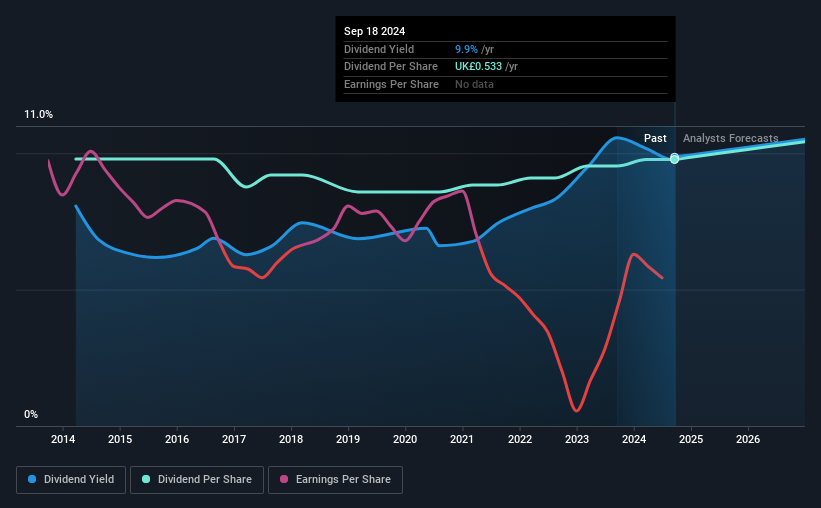The image size is (821, 508).
Task: Click the teal Dividend Per Share legend dot
Action: (x=146, y=479)
